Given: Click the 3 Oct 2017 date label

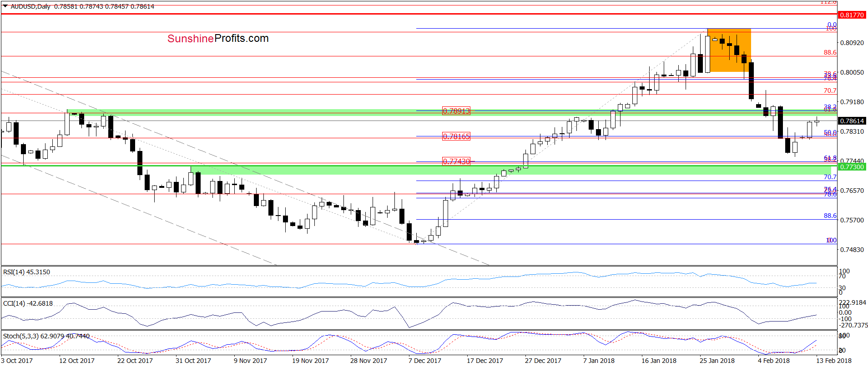Looking at the screenshot, I should click(17, 361).
